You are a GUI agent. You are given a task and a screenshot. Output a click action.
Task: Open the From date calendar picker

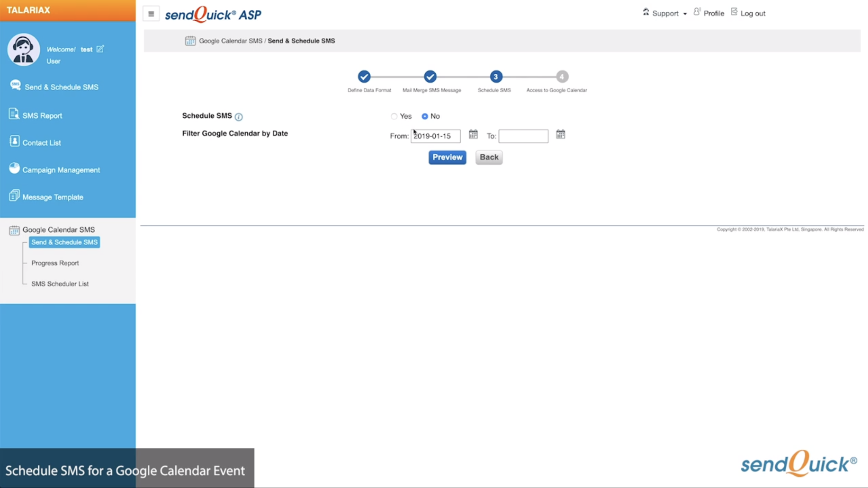[x=473, y=134]
